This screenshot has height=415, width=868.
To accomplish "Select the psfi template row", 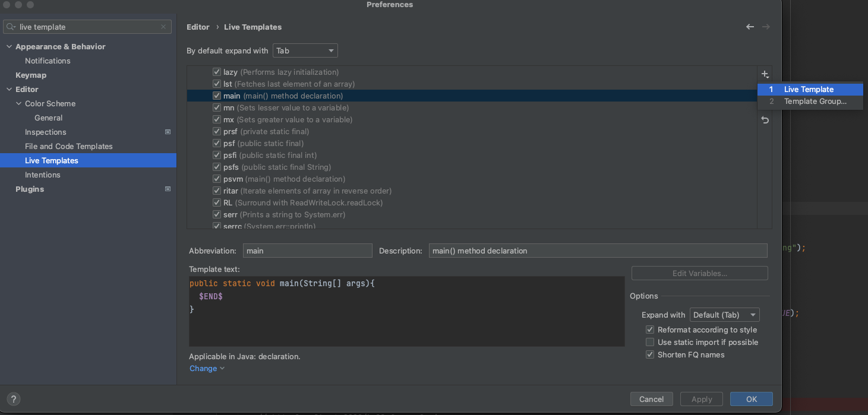I will click(472, 155).
